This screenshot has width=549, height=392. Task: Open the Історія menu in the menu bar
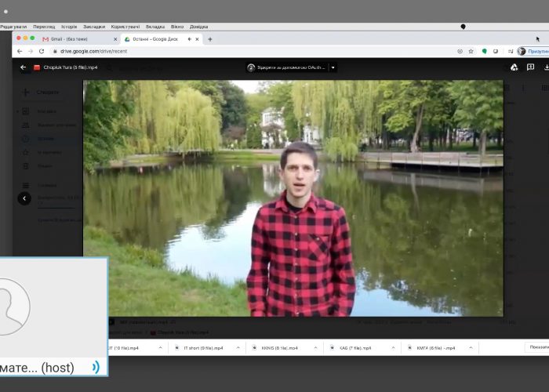coord(69,27)
